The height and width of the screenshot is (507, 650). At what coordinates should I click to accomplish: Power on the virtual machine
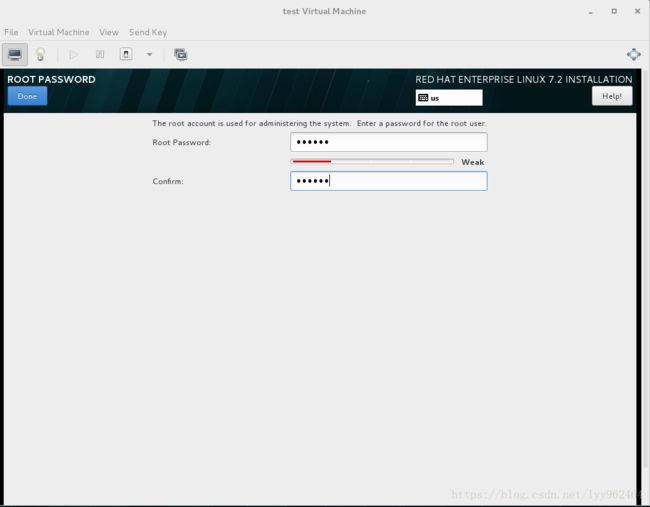tap(74, 54)
